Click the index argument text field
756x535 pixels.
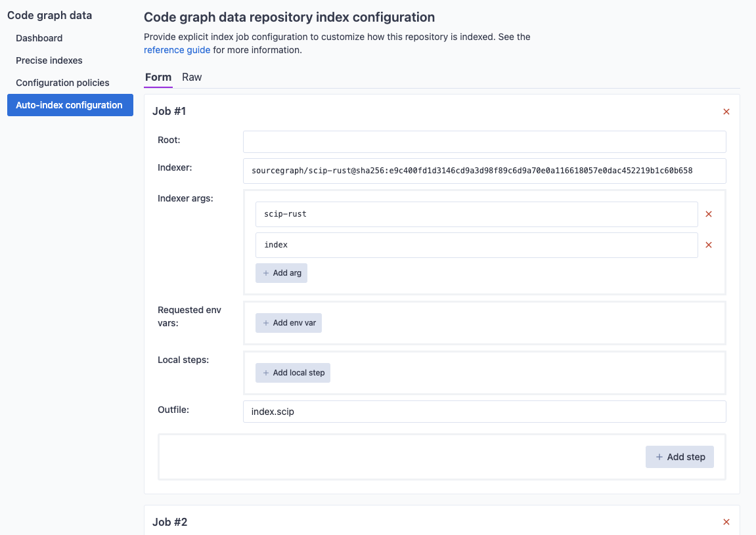click(x=476, y=245)
